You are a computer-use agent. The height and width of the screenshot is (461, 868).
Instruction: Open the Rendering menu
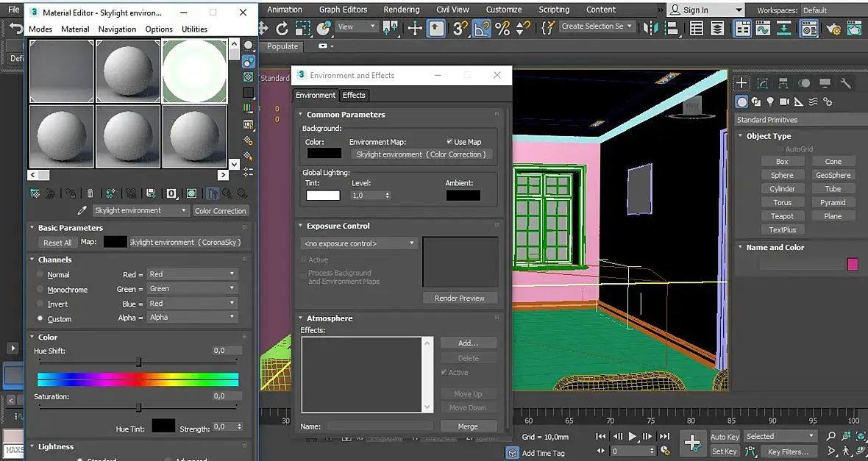(401, 10)
